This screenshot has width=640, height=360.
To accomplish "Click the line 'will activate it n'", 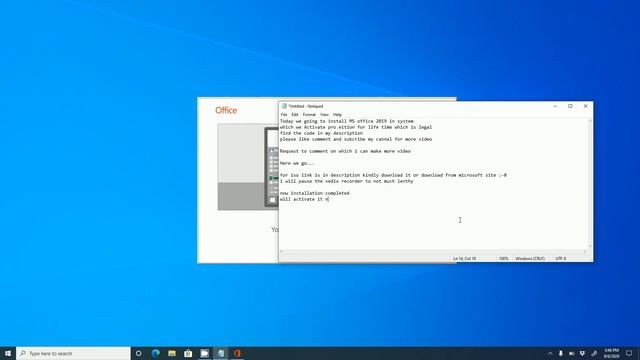I will pyautogui.click(x=304, y=199).
